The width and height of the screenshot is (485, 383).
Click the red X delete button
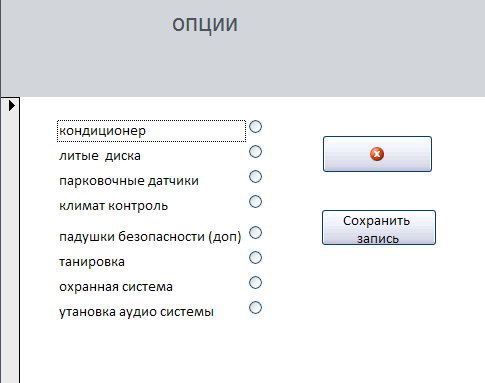click(377, 154)
